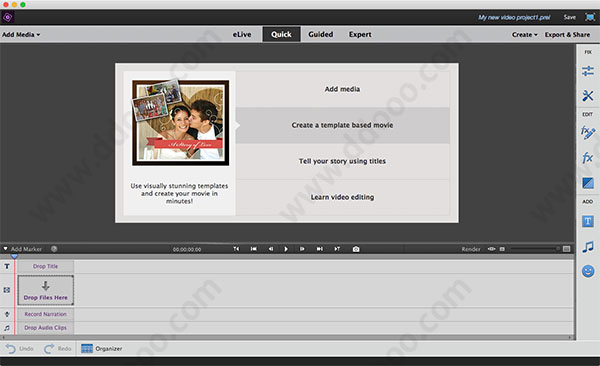This screenshot has width=600, height=366.
Task: Open Applied Effects fx pencil icon
Action: (x=588, y=132)
